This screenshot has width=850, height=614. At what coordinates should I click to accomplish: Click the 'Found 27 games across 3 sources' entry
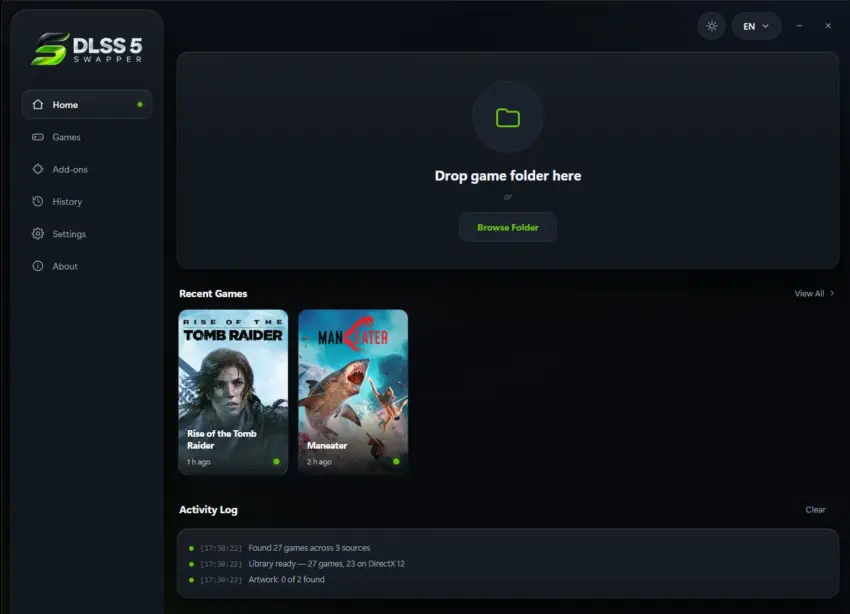pos(309,548)
